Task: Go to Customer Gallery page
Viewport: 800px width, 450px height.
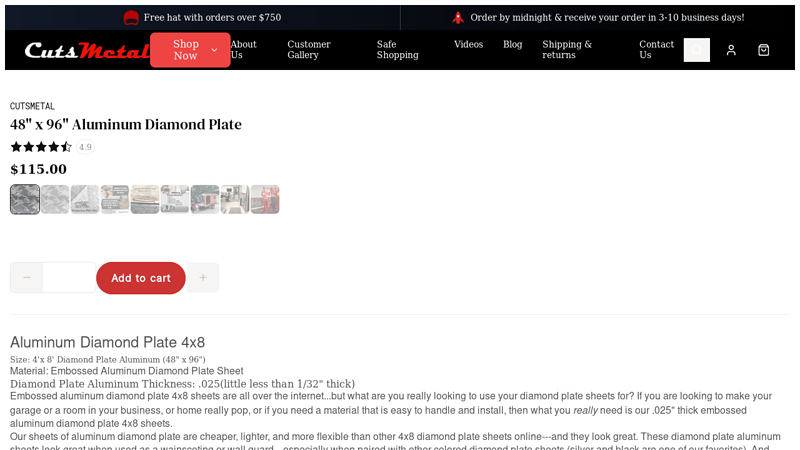Action: (309, 50)
